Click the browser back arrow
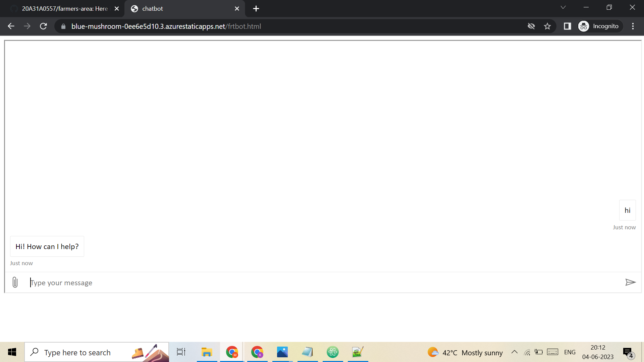Image resolution: width=644 pixels, height=362 pixels. 11,26
